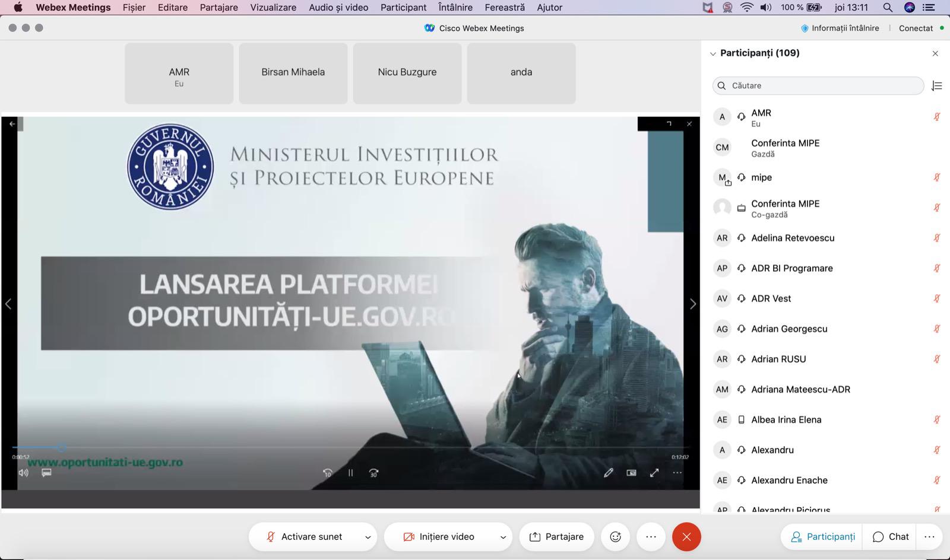Open the annotation pencil tool

pyautogui.click(x=608, y=473)
